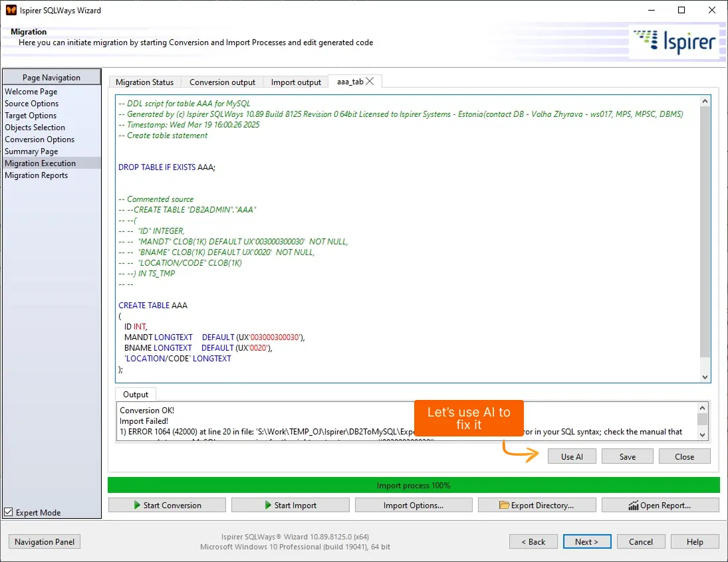
Task: Click the Output pane scroll down arrow
Action: pos(702,435)
